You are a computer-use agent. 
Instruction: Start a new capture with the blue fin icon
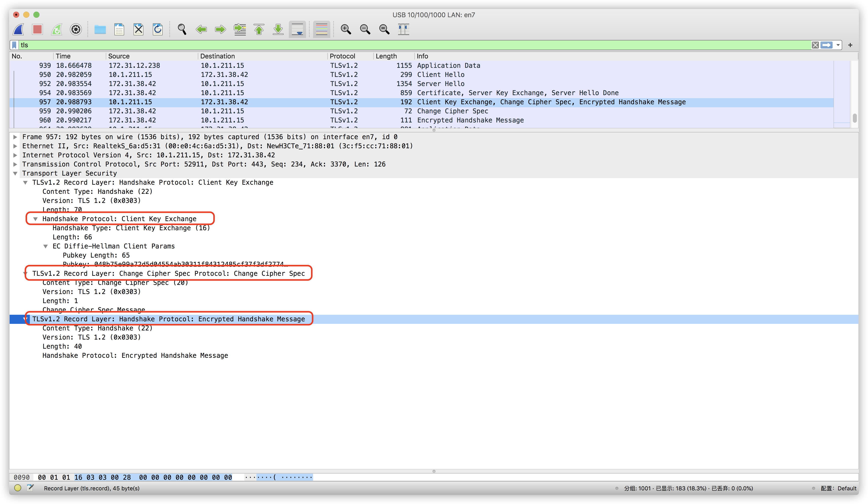[x=18, y=29]
